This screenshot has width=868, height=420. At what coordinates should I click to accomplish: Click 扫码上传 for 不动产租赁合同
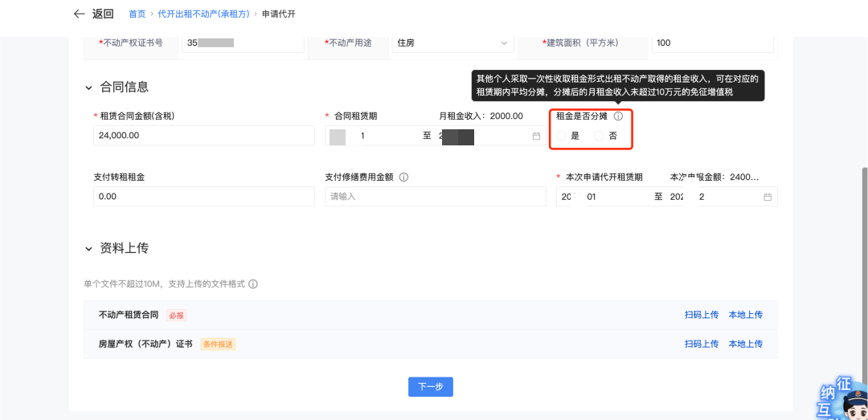coord(702,315)
